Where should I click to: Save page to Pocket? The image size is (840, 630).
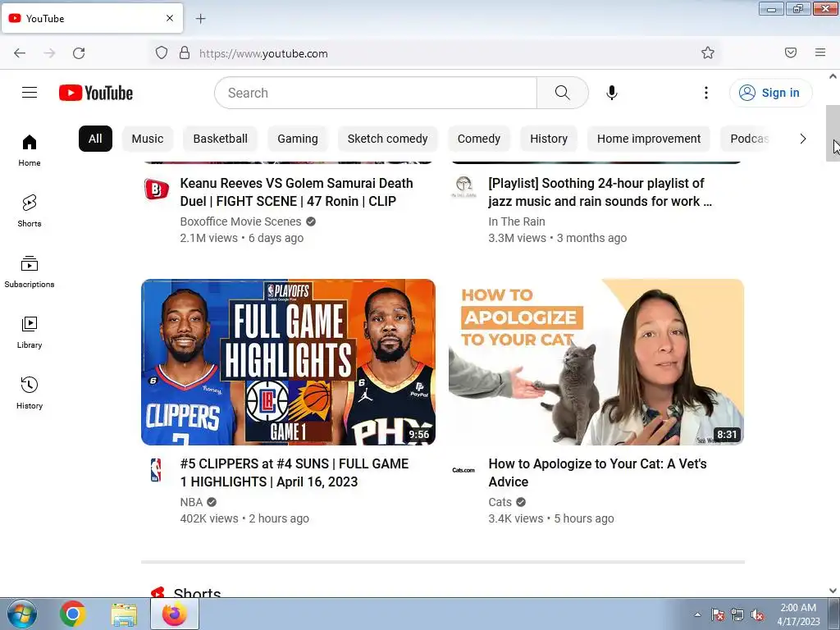point(791,52)
